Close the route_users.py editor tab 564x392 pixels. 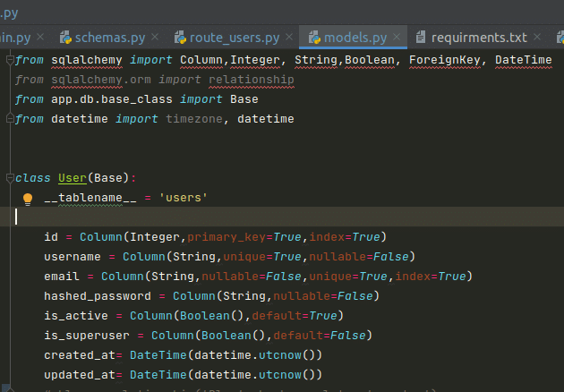pos(289,38)
